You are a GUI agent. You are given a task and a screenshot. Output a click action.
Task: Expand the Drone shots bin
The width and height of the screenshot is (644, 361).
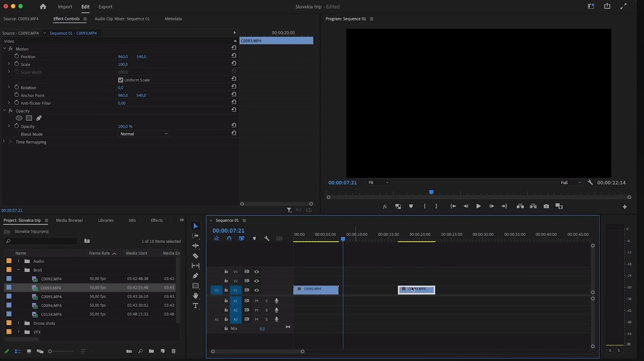(x=18, y=323)
